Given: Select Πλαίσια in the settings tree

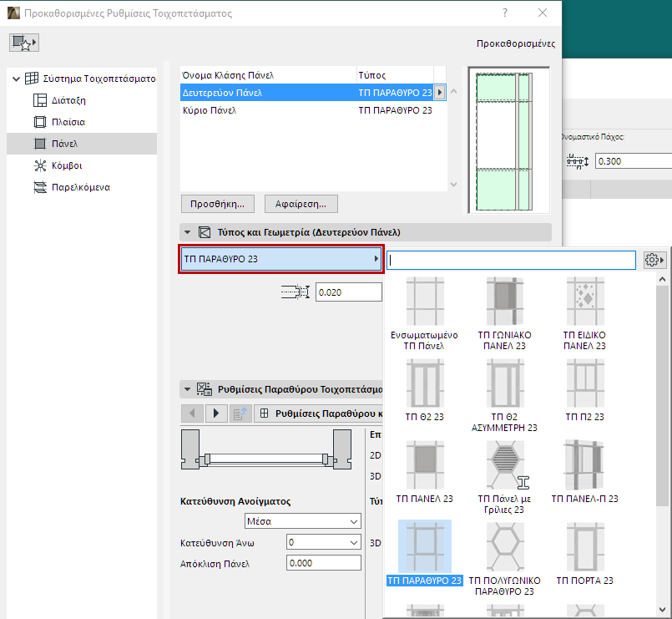Looking at the screenshot, I should pyautogui.click(x=68, y=122).
